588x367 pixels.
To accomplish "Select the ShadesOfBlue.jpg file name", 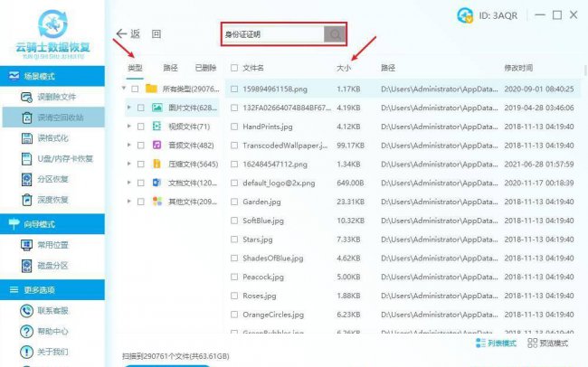I will coord(272,258).
